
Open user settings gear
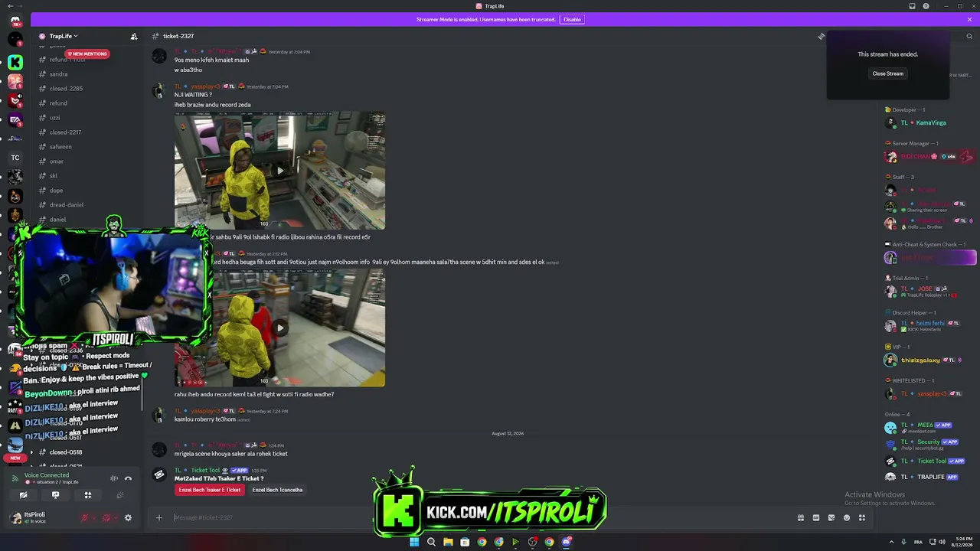click(x=128, y=518)
